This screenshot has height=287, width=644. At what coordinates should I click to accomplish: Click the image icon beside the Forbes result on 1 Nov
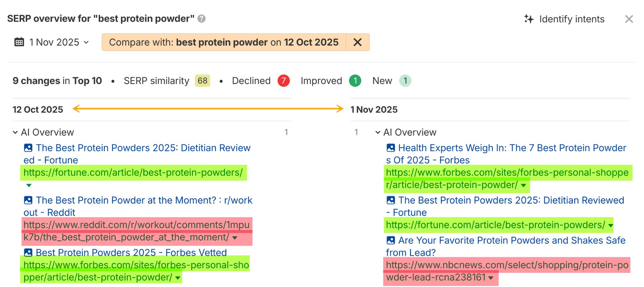click(x=391, y=147)
